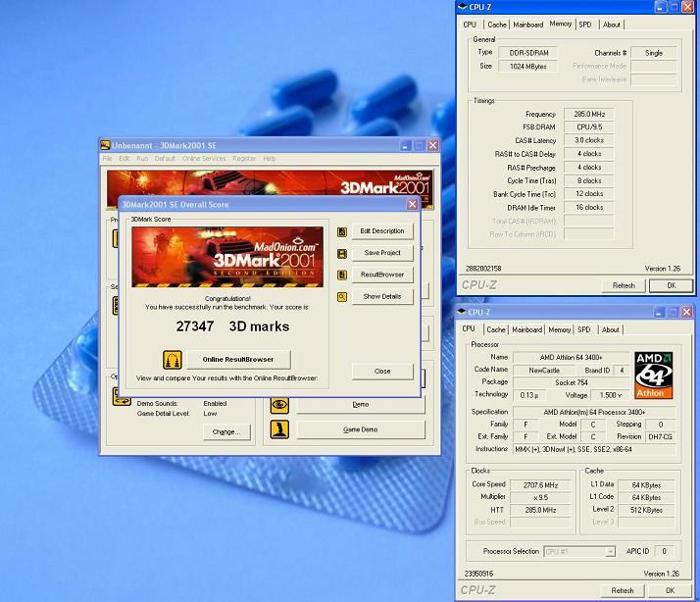Minimize the lower CPU-Z window
Viewport: 700px width, 602px height.
pyautogui.click(x=659, y=312)
